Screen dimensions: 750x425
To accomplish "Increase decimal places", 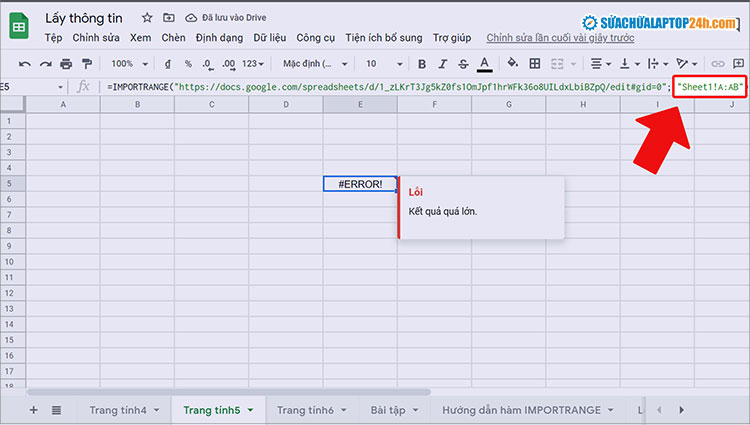I will [x=229, y=64].
